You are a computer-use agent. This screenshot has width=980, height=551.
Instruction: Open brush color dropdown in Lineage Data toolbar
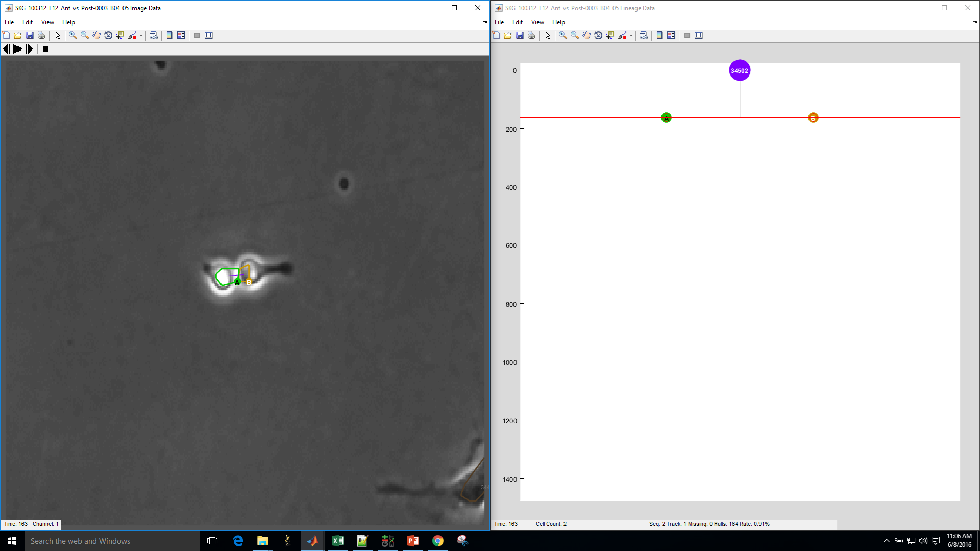point(631,35)
